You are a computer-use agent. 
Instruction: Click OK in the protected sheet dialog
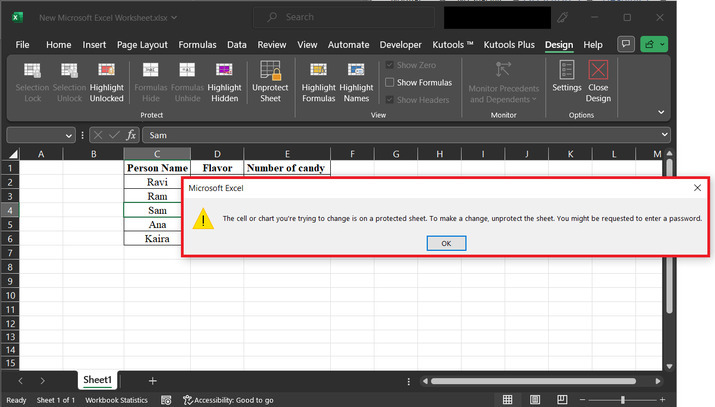pyautogui.click(x=446, y=243)
